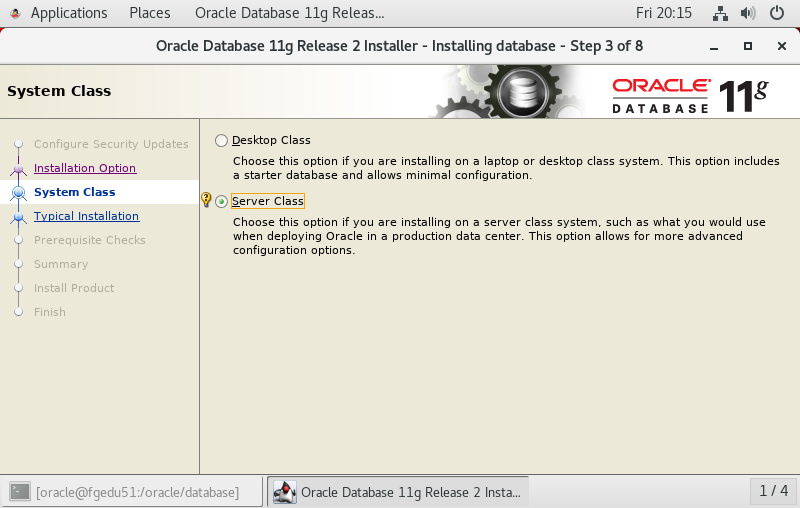
Task: Switch to the oracle@fgedu51 terminal taskbar item
Action: click(132, 492)
